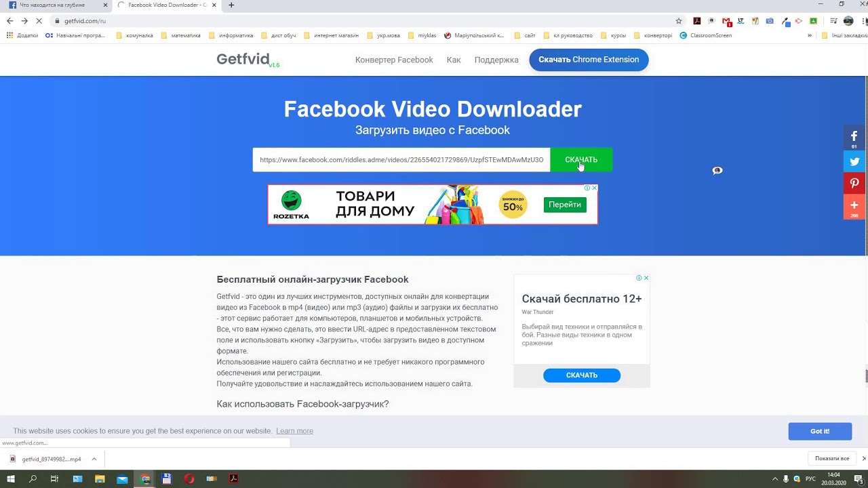Open Windows taskbar search

tap(33, 479)
